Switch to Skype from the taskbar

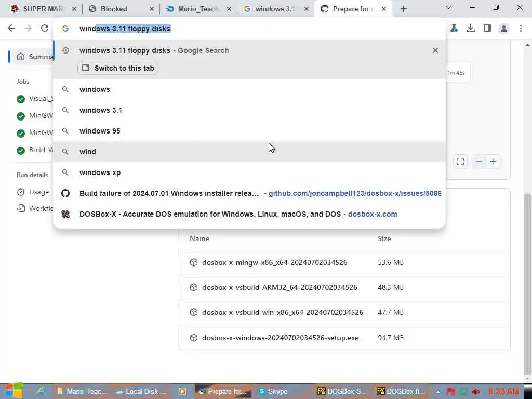(272, 391)
